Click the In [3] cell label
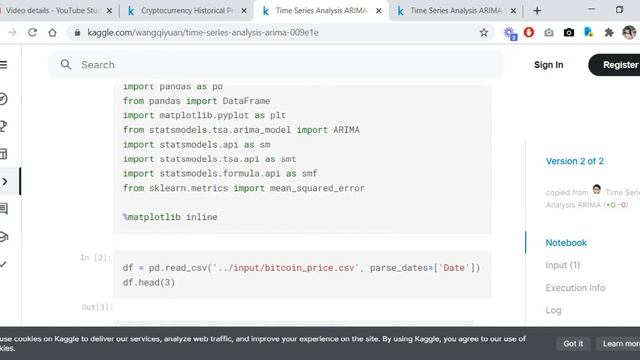Viewport: 640px width, 360px height. point(96,258)
